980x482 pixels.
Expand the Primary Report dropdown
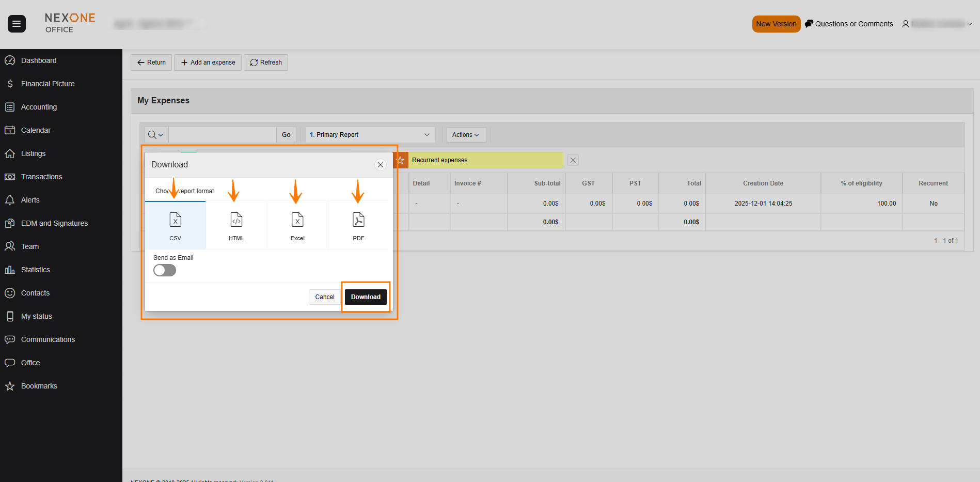(370, 135)
